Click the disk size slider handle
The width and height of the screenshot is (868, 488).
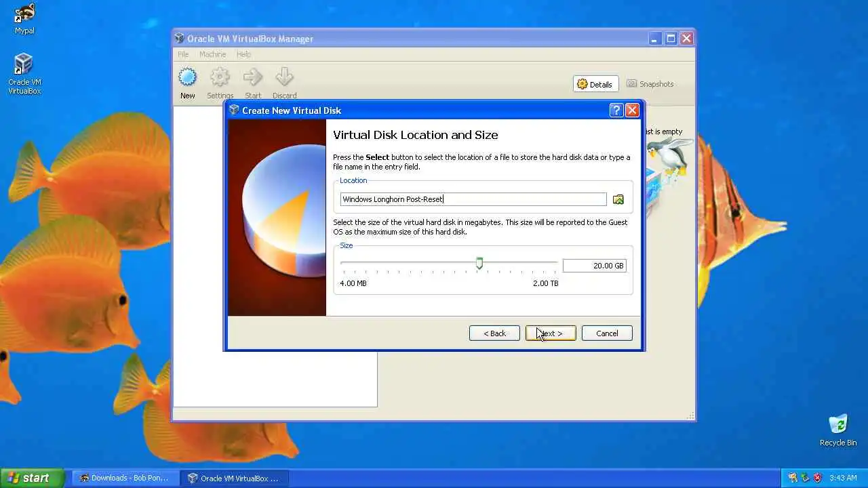click(479, 264)
